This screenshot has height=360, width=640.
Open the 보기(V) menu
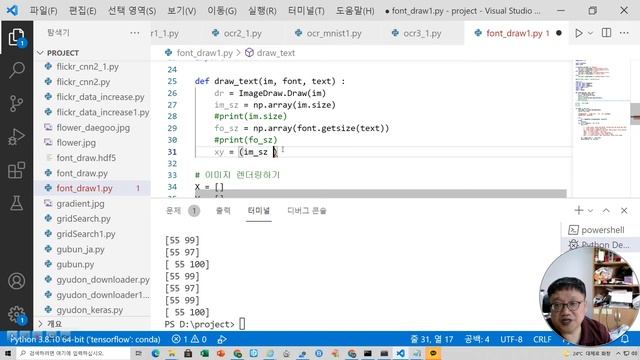click(182, 11)
